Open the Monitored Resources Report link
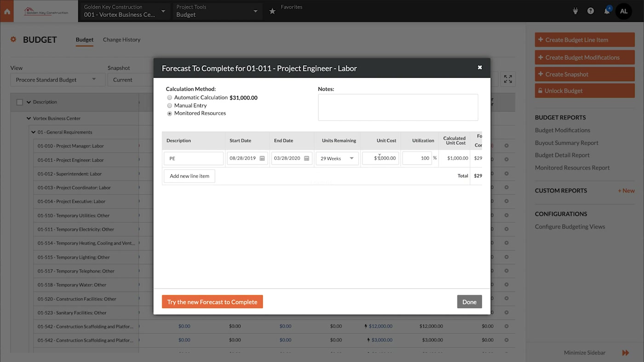Viewport: 644px width, 362px height. [x=572, y=168]
